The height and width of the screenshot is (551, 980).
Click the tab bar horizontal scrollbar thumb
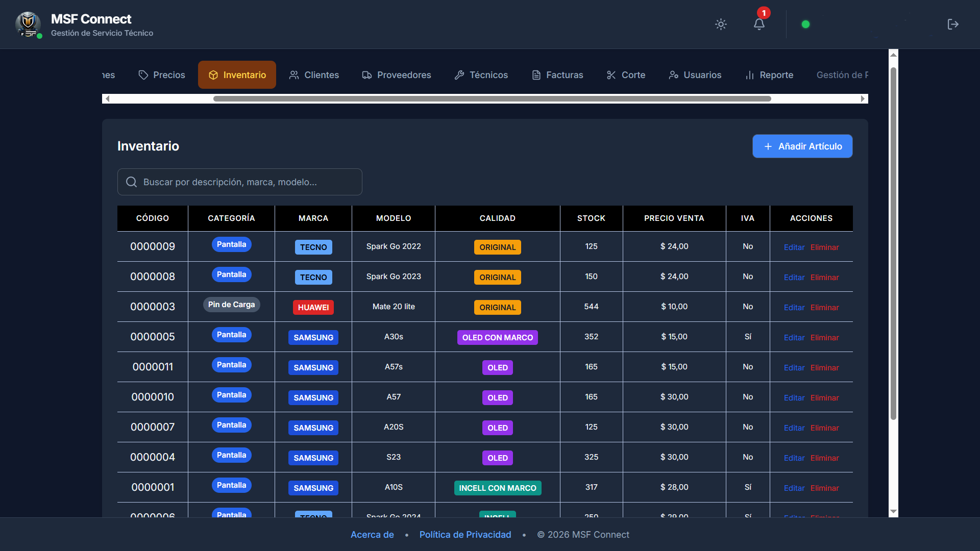point(492,98)
